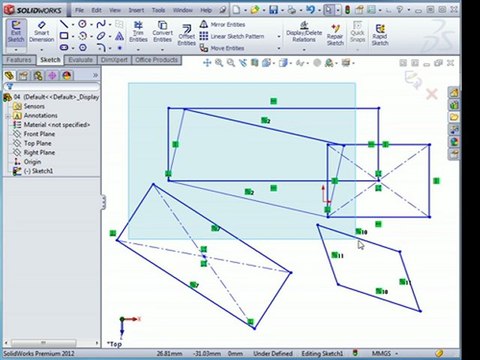Click Linear Sketch Pattern

(x=232, y=36)
